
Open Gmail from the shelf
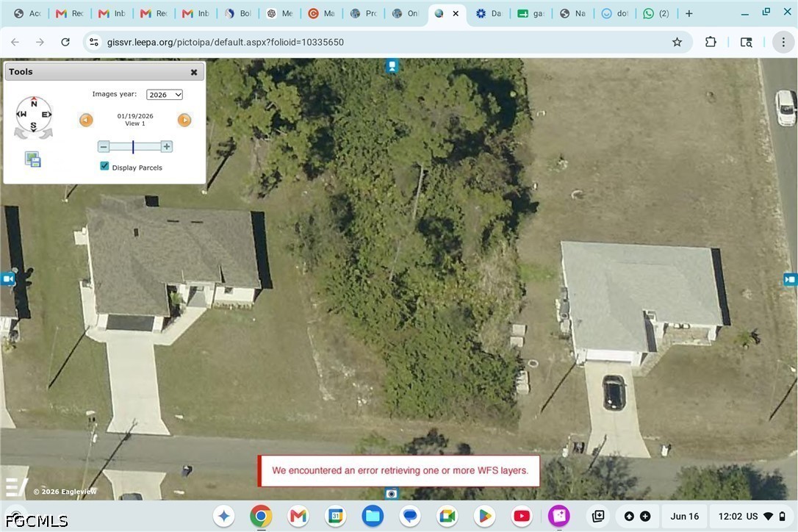tap(298, 517)
